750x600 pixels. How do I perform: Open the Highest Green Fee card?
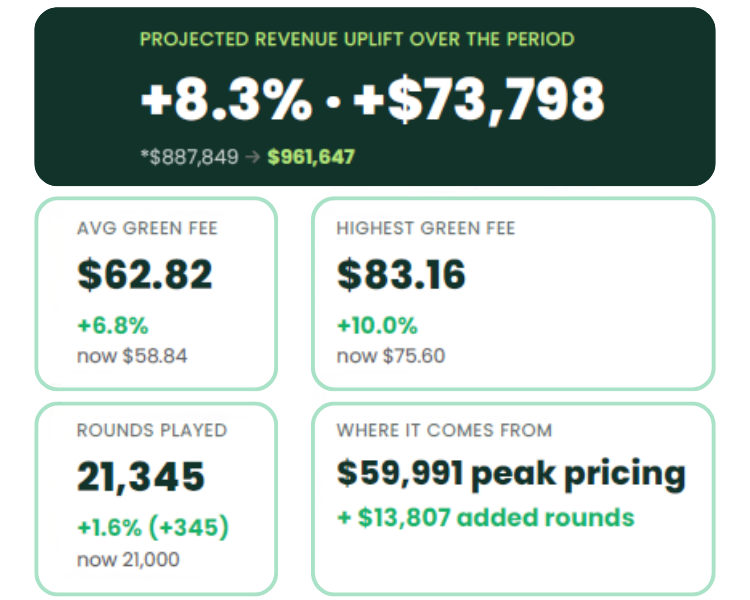[513, 294]
